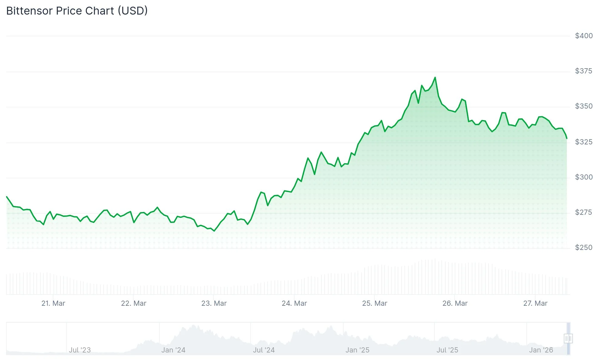Click the Bittensor Price Chart title
This screenshot has width=599, height=364.
[77, 11]
